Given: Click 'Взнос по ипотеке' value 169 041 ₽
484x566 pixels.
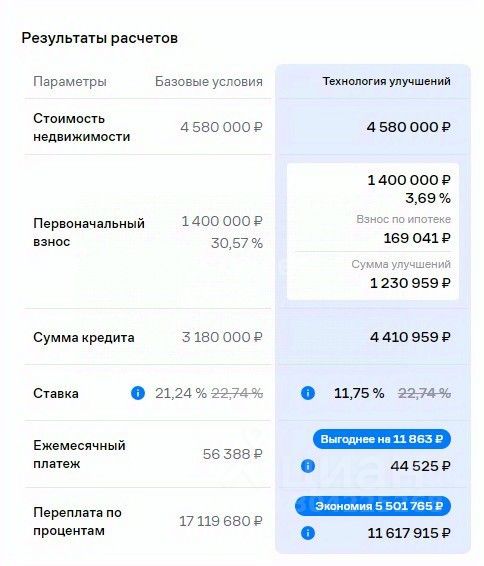Looking at the screenshot, I should coord(417,238).
